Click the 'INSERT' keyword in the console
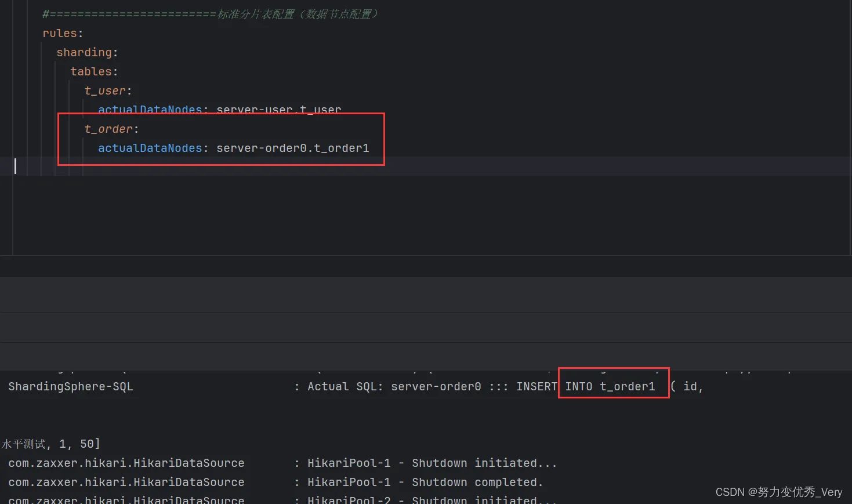The width and height of the screenshot is (852, 504). (x=537, y=386)
